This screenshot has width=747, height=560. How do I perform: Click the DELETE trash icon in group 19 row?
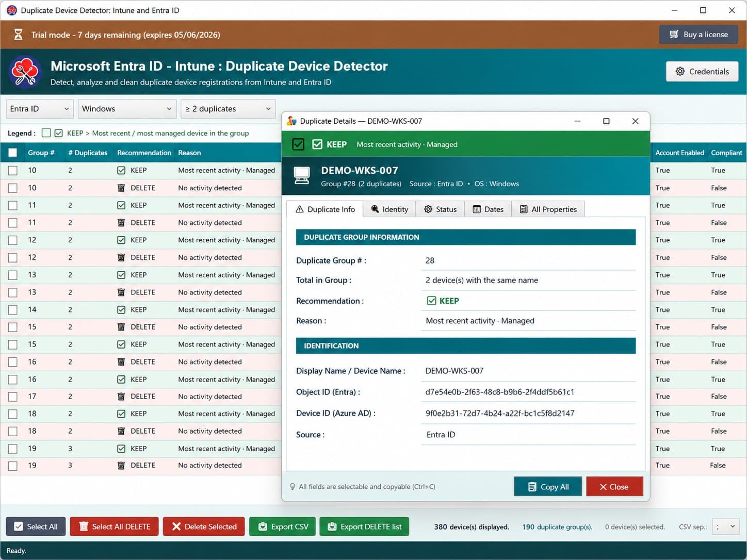pos(121,466)
